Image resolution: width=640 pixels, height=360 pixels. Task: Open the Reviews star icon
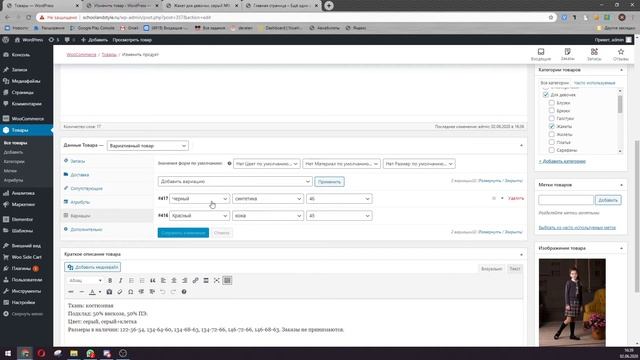620,54
